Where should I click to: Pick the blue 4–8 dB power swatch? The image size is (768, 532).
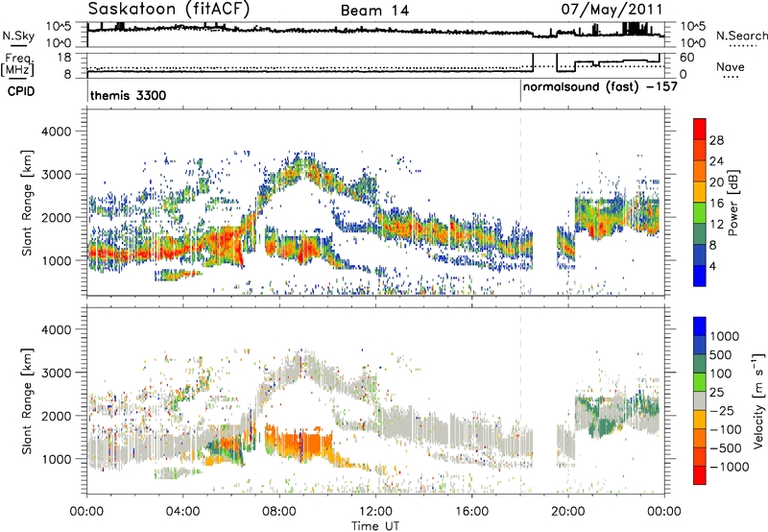(x=700, y=255)
